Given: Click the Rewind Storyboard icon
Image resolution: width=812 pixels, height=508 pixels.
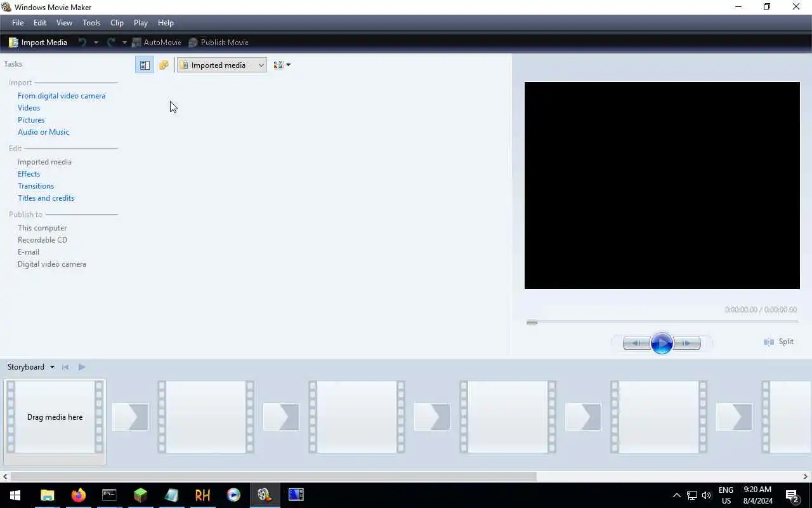Looking at the screenshot, I should (x=65, y=367).
